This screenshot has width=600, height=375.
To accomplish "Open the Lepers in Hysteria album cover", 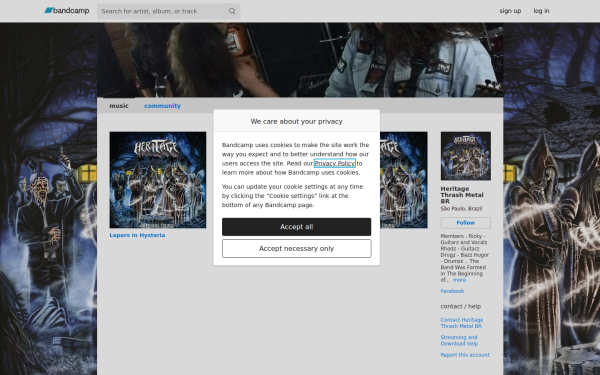I will [x=158, y=180].
